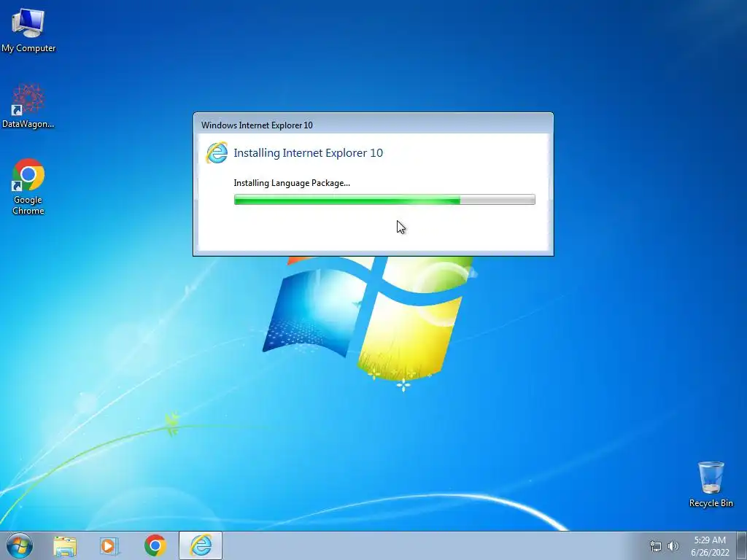Activate Internet Explorer taskbar button

pos(201,545)
